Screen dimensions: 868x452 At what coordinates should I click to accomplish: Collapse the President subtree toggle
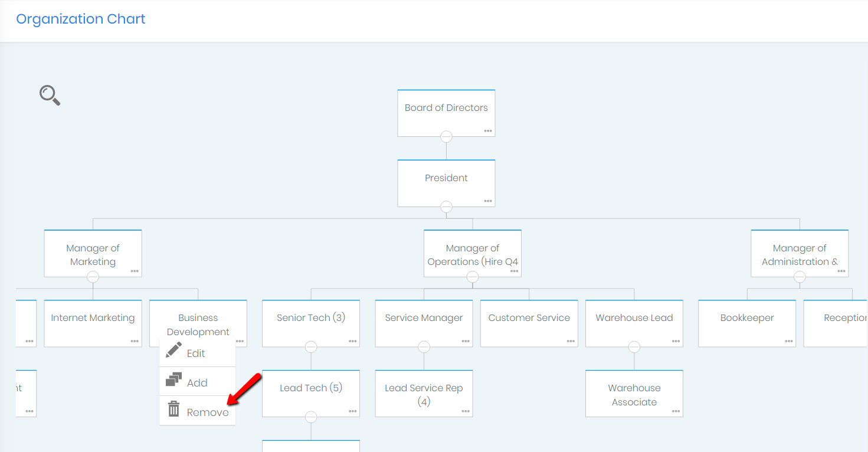click(446, 207)
